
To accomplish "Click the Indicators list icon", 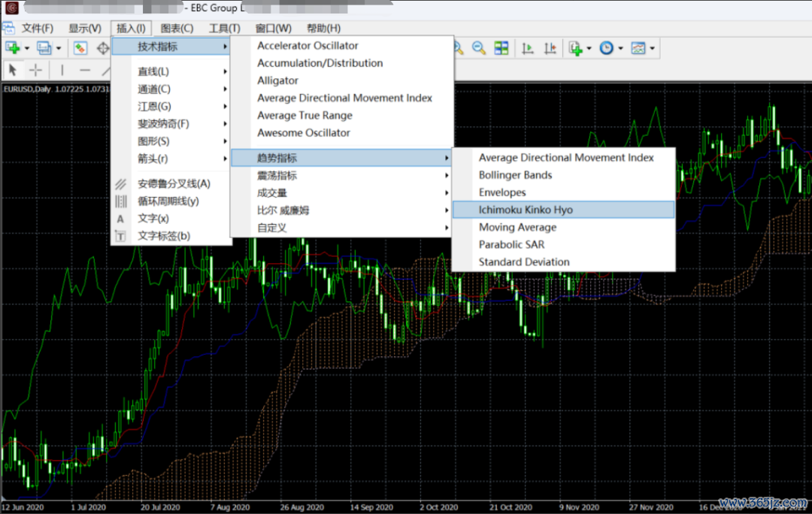I will point(575,48).
